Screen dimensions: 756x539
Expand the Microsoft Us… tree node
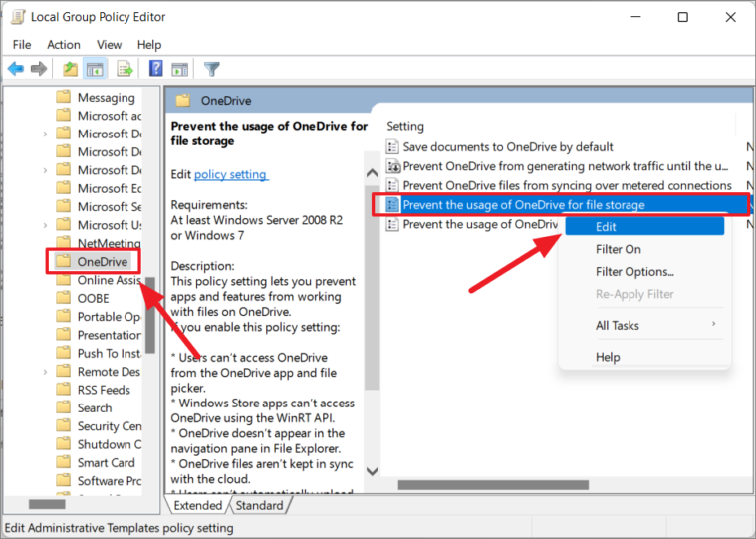pos(45,225)
